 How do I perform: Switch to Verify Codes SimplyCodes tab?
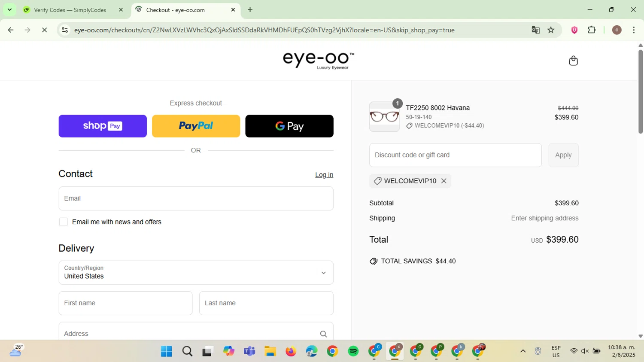tap(70, 10)
